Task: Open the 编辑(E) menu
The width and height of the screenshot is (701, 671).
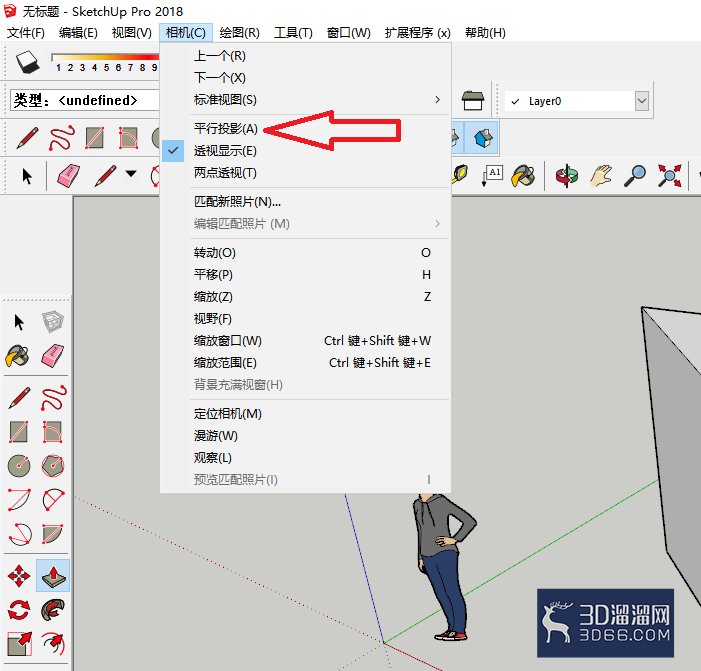Action: [78, 33]
